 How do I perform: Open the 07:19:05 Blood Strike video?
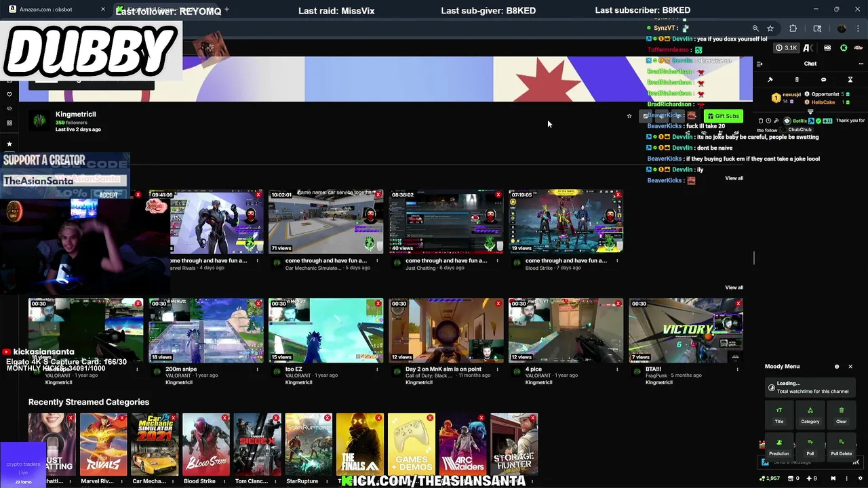click(x=566, y=221)
